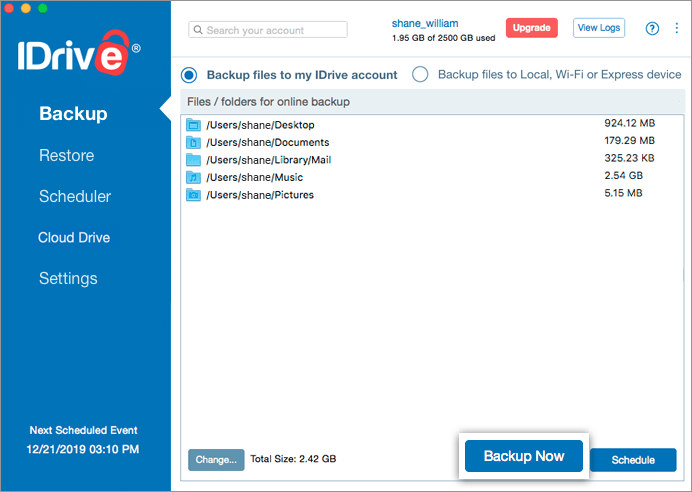692x492 pixels.
Task: Click the help question mark icon
Action: (x=652, y=28)
